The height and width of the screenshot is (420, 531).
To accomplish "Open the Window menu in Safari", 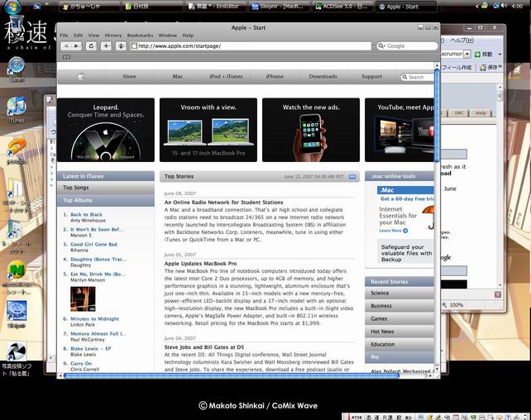I will point(168,36).
